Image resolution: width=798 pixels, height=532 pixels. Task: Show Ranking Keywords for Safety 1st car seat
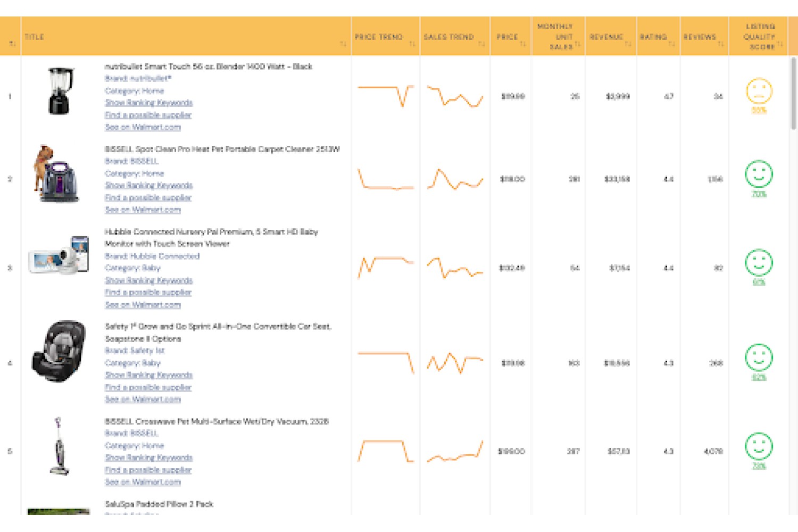(149, 375)
